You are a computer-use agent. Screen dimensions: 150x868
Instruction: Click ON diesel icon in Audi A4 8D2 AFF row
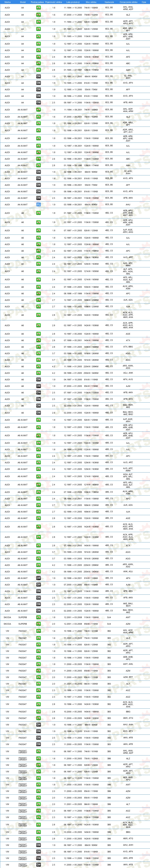click(38, 90)
